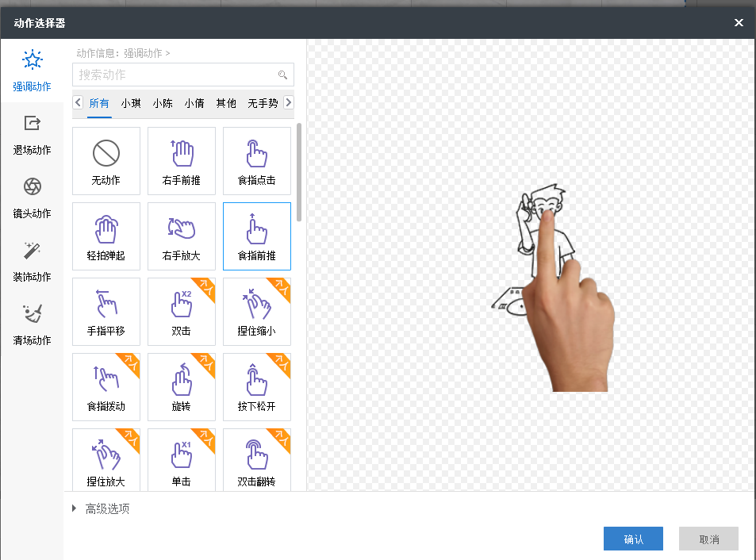Select the 双击 double-click action

pyautogui.click(x=181, y=311)
